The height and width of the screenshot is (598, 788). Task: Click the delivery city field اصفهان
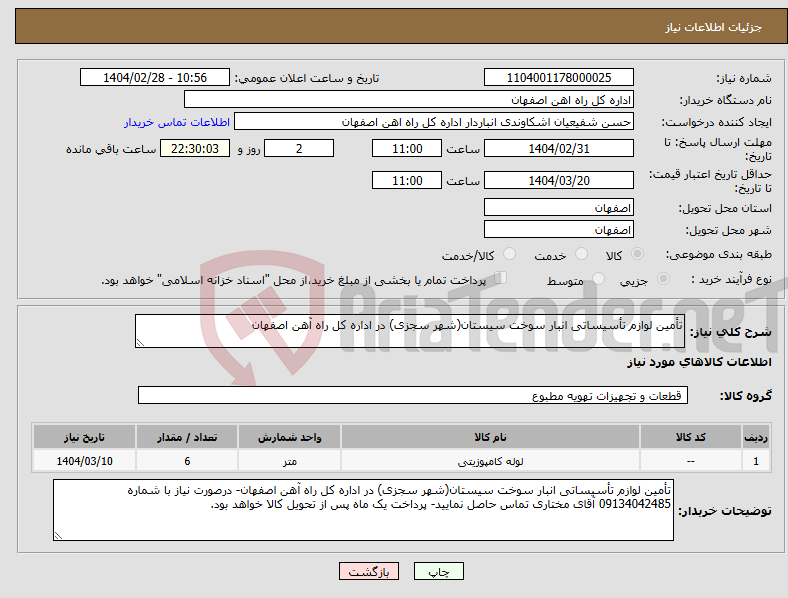(559, 230)
